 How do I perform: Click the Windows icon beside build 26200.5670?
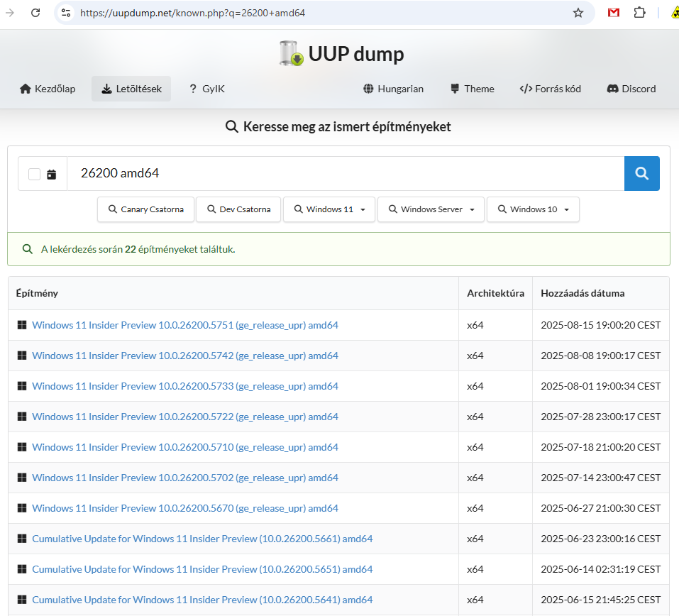tap(22, 508)
